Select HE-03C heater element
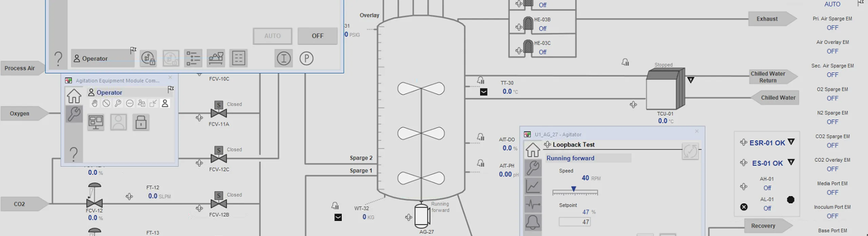Viewport: 868px width, 236px height. pos(528,47)
